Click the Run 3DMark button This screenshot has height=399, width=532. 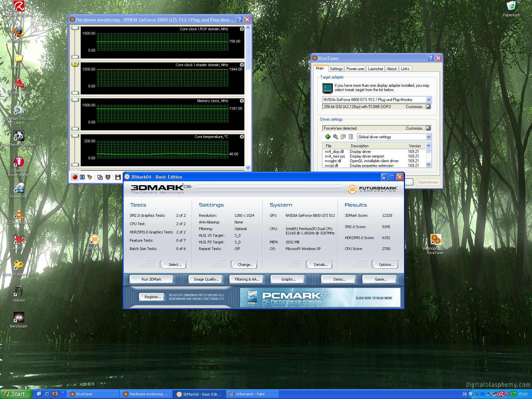151,279
